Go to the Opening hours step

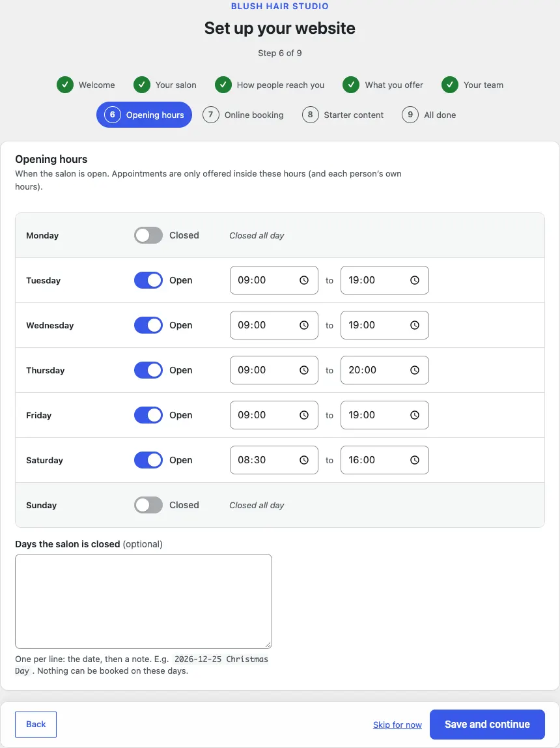[144, 115]
